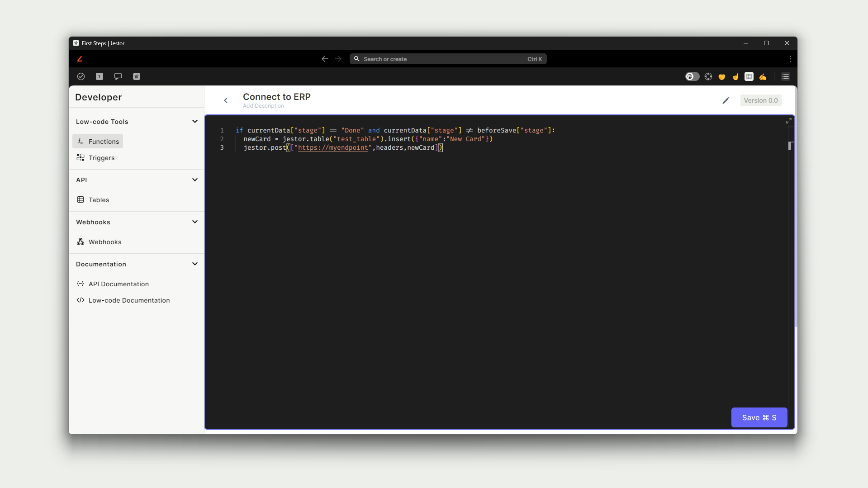Open the tasks checkmark icon
Image resolution: width=868 pixels, height=488 pixels.
click(81, 76)
